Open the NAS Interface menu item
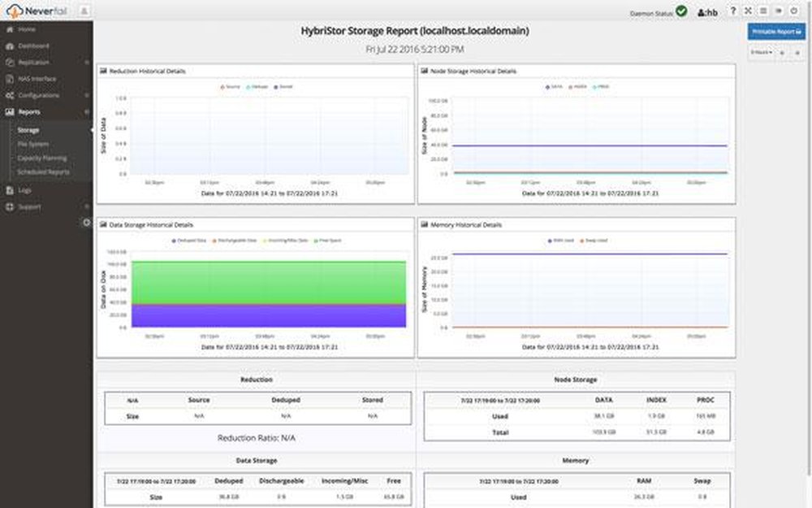 pos(37,79)
